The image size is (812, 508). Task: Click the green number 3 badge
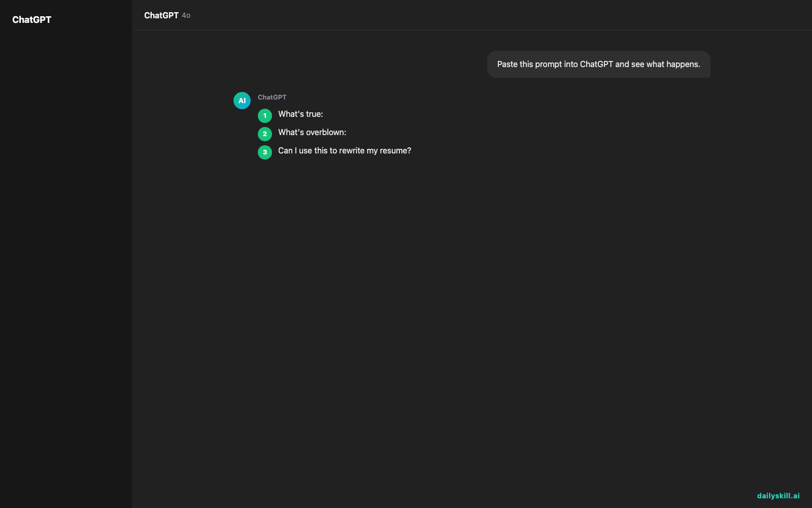click(265, 152)
